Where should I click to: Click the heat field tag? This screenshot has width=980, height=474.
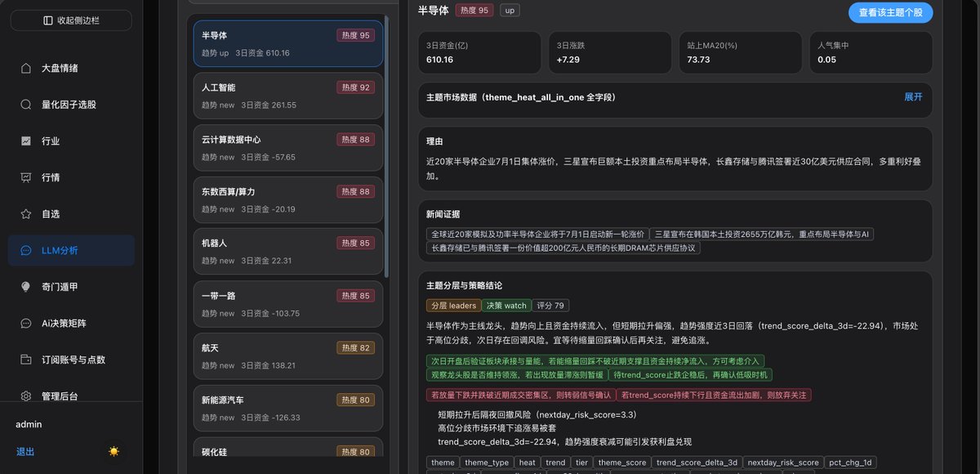[528, 463]
